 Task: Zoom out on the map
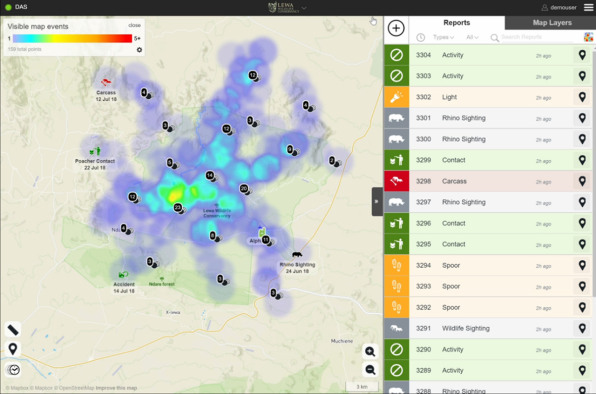[x=370, y=370]
